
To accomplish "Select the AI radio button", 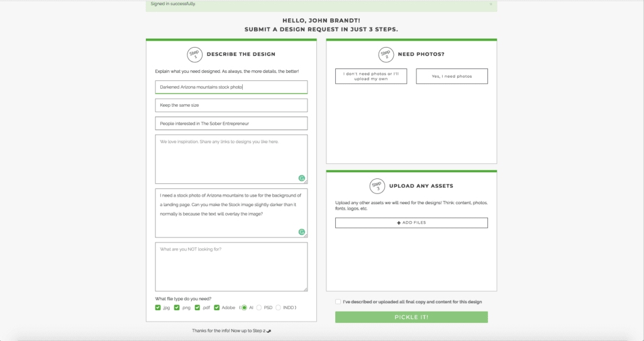I will [x=244, y=307].
